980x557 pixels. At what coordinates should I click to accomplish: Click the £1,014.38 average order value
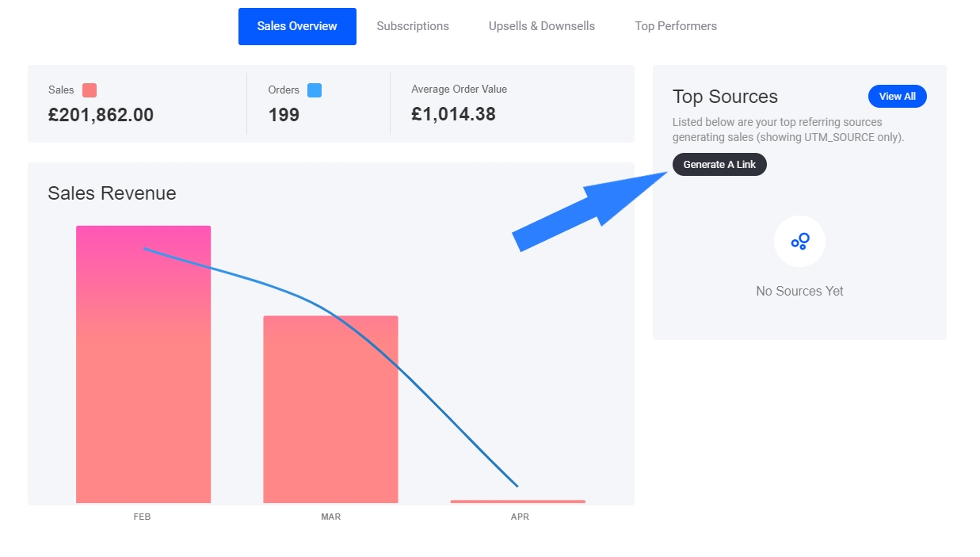coord(453,114)
